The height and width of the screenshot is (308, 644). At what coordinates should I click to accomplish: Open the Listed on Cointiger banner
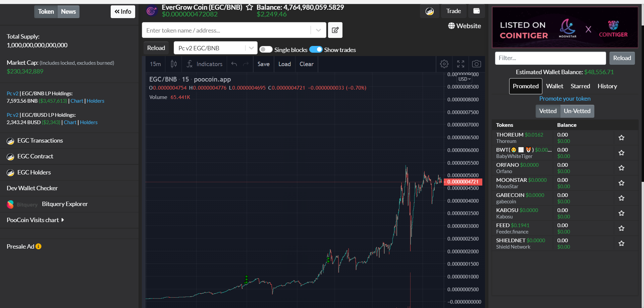[565, 28]
